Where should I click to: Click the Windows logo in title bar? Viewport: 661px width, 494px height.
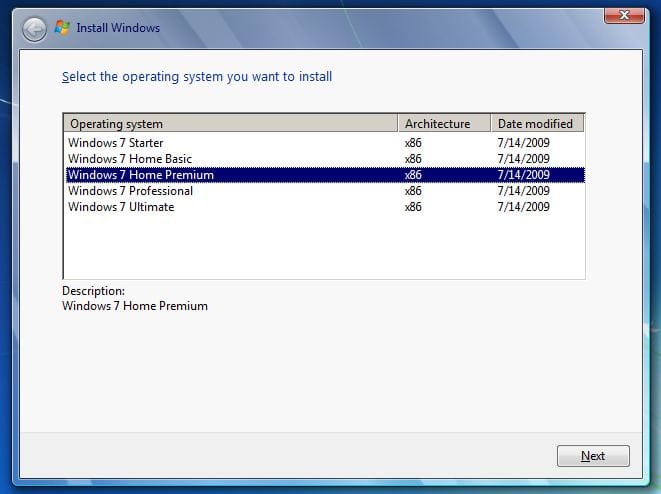62,27
